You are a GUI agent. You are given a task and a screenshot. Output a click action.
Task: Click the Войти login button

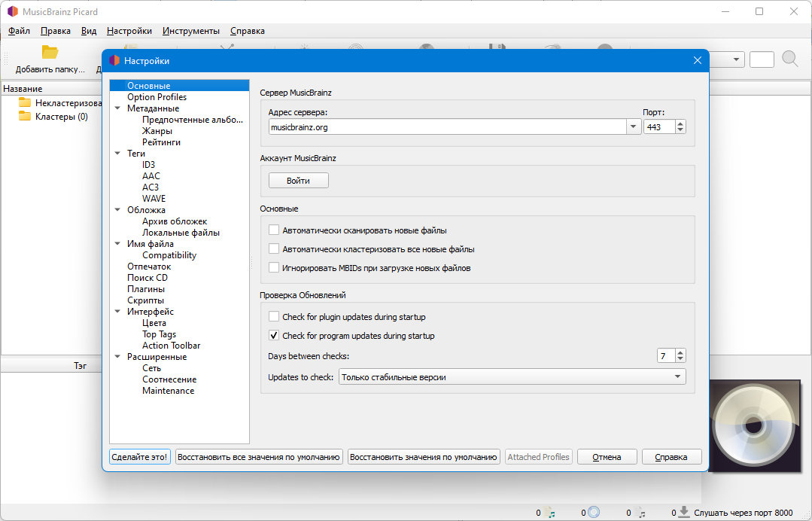[298, 180]
